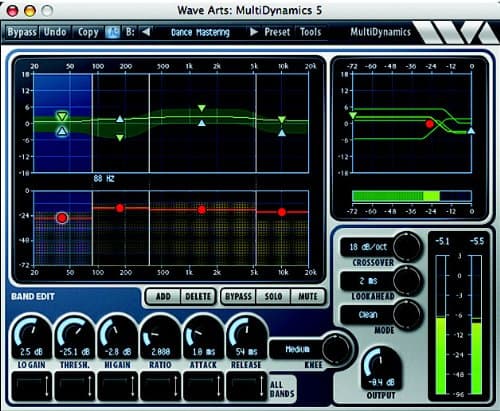Click the 2 ms lookahead value
Image resolution: width=500 pixels, height=411 pixels.
368,281
